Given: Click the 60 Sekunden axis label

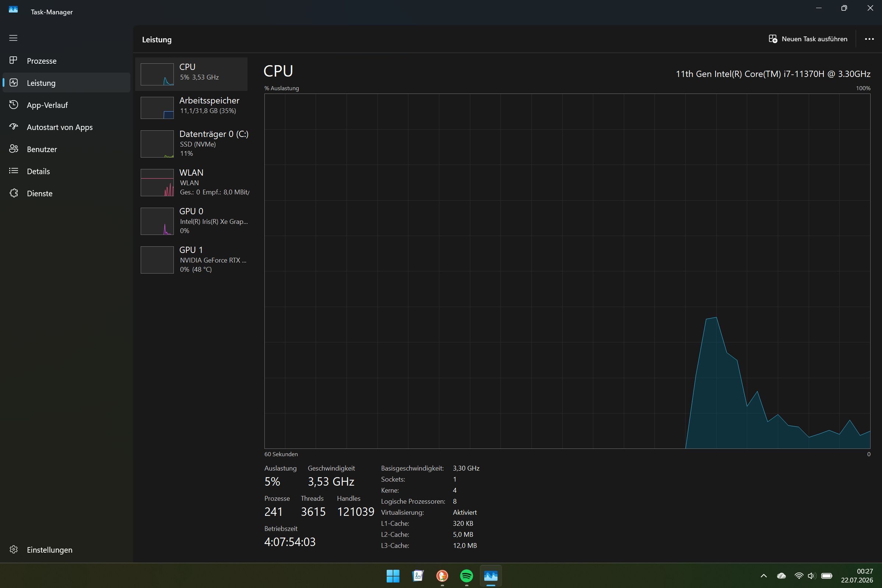Looking at the screenshot, I should click(x=281, y=454).
